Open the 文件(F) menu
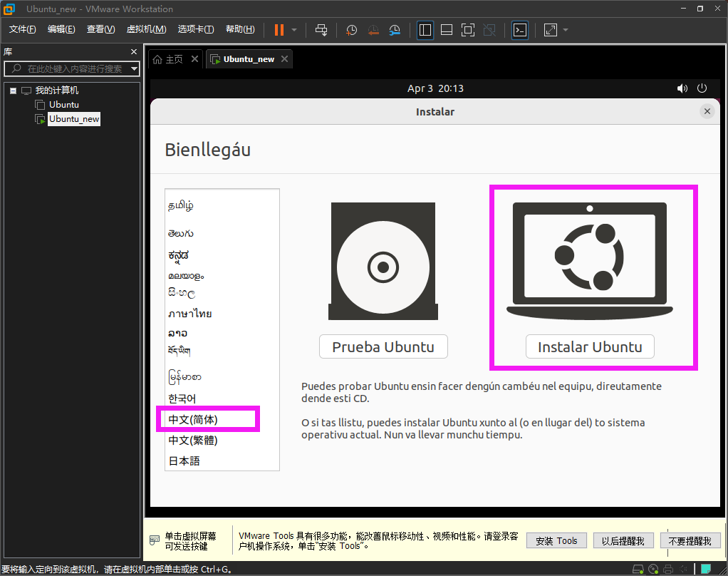This screenshot has width=728, height=576. [x=22, y=29]
